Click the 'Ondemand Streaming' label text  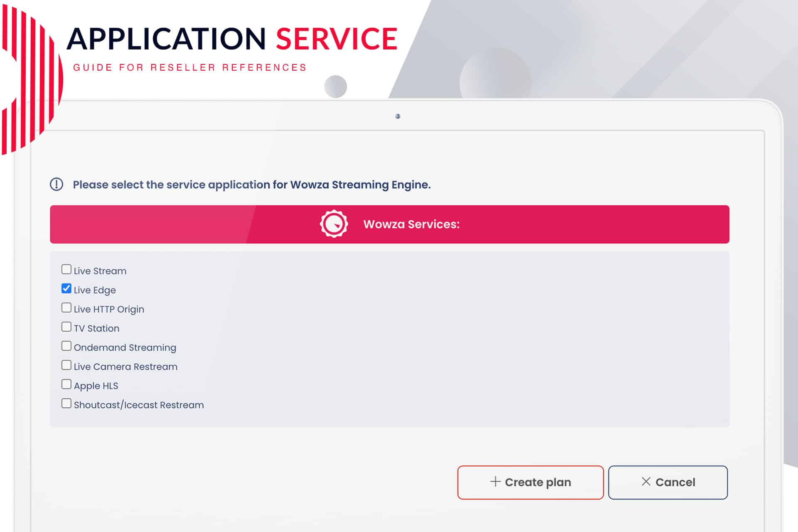[x=125, y=347]
